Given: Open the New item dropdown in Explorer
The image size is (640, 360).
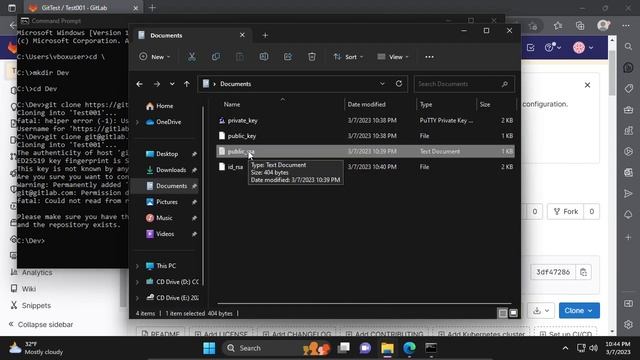Looking at the screenshot, I should pos(155,57).
